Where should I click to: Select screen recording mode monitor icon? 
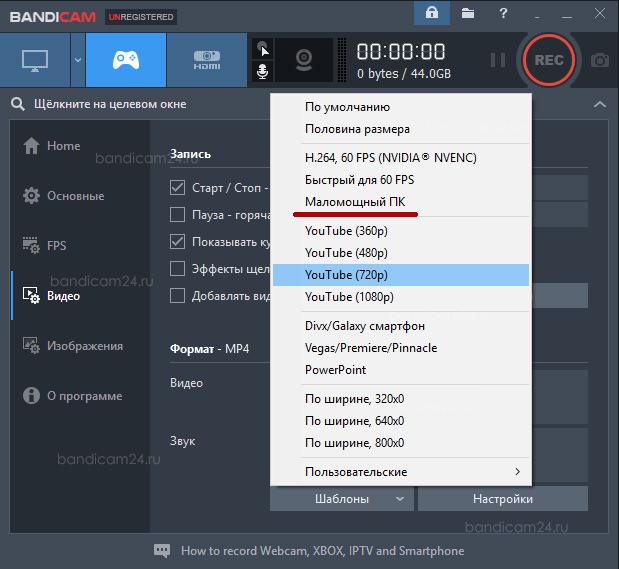point(35,60)
